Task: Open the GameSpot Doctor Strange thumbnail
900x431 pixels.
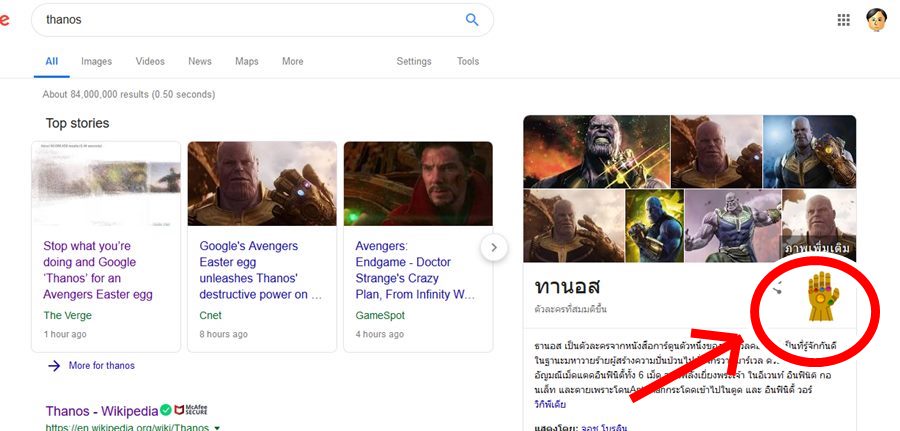Action: coord(418,184)
